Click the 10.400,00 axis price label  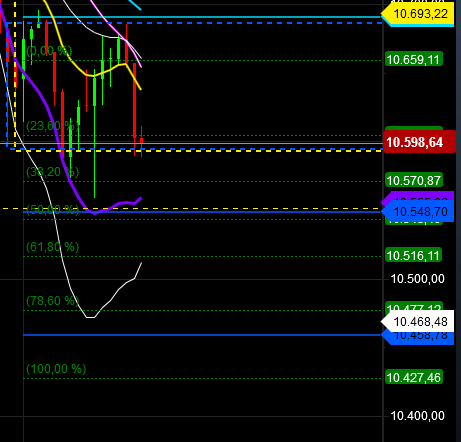click(417, 416)
